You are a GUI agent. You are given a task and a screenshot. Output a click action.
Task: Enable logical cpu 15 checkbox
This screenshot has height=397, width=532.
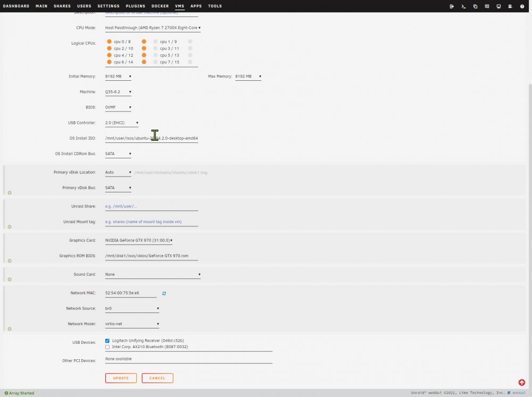190,62
